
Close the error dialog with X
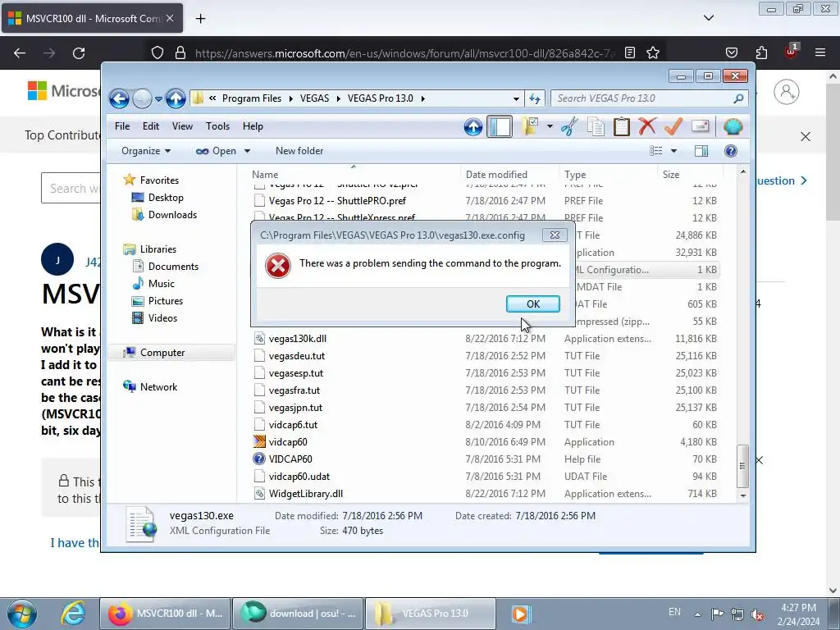coord(555,235)
